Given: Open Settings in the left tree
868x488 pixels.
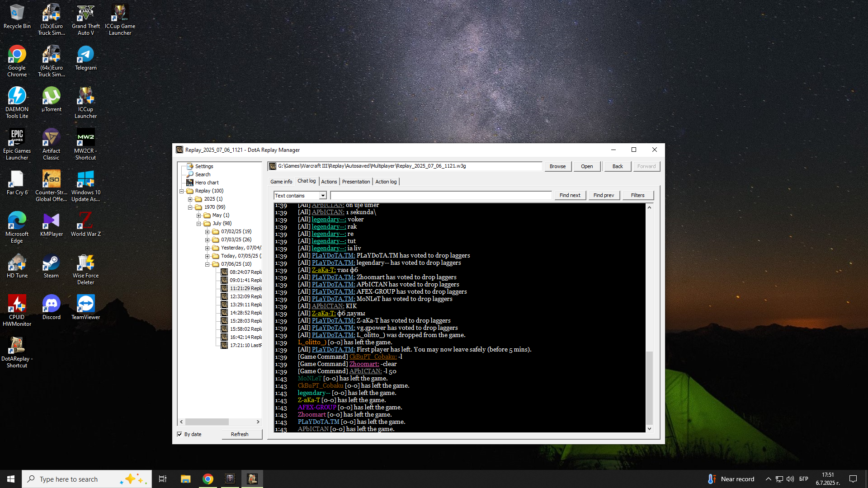Looking at the screenshot, I should click(x=204, y=166).
